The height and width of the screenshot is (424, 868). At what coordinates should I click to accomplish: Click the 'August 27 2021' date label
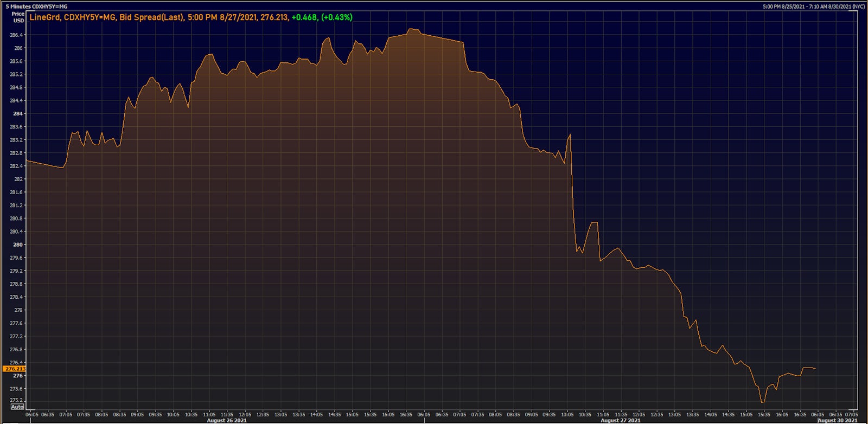[621, 420]
